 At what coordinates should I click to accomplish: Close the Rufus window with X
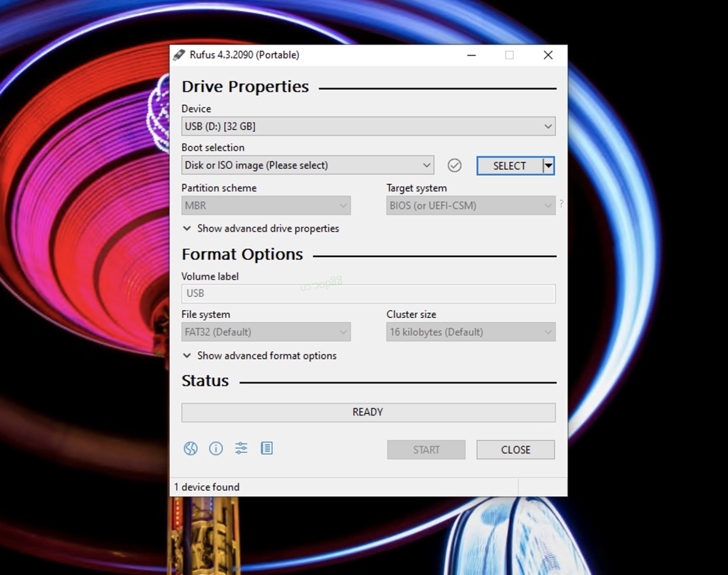(x=548, y=55)
